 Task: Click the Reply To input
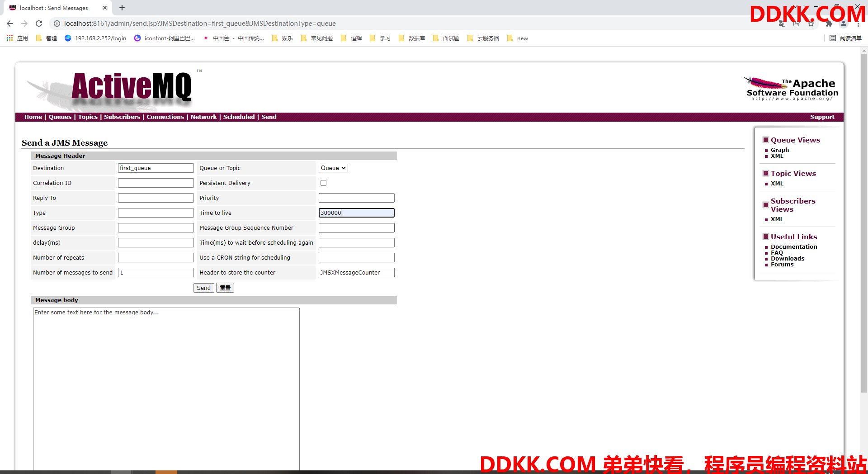pyautogui.click(x=156, y=198)
